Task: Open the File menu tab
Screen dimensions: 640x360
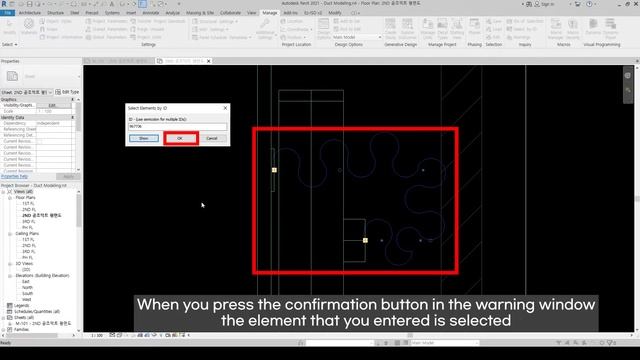Action: pyautogui.click(x=7, y=13)
